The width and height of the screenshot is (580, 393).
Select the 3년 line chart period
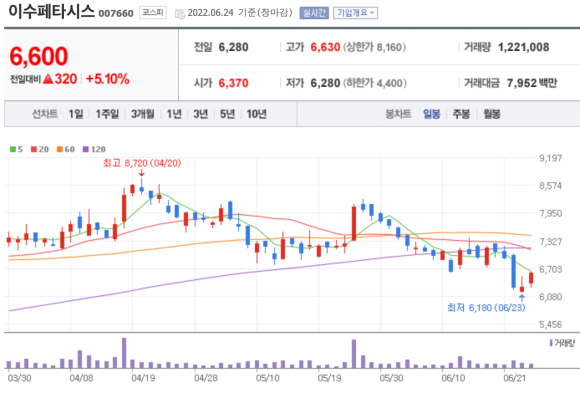200,114
